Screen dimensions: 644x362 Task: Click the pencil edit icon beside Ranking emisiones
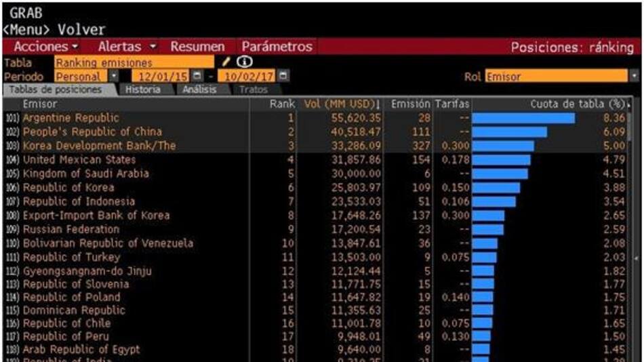(x=226, y=62)
